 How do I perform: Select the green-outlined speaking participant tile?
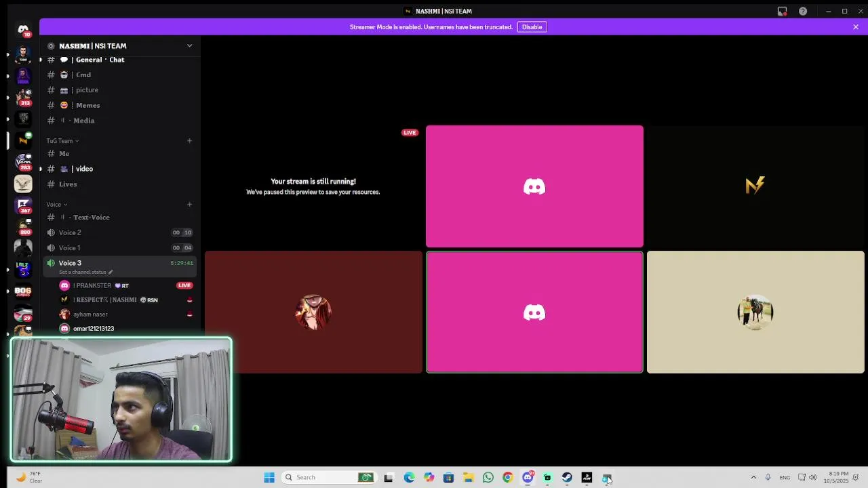point(534,312)
